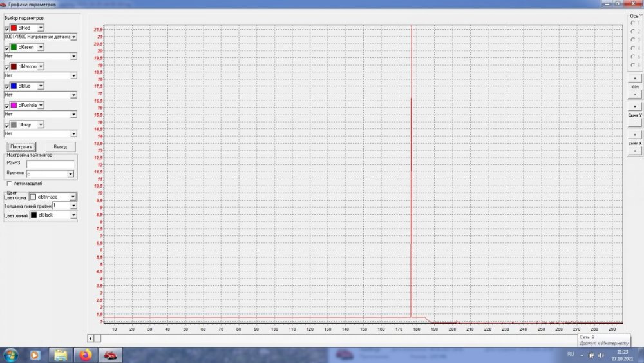Viewport: 644px width, 363px height.
Task: Select Ось Y radio button 1
Action: tap(633, 23)
